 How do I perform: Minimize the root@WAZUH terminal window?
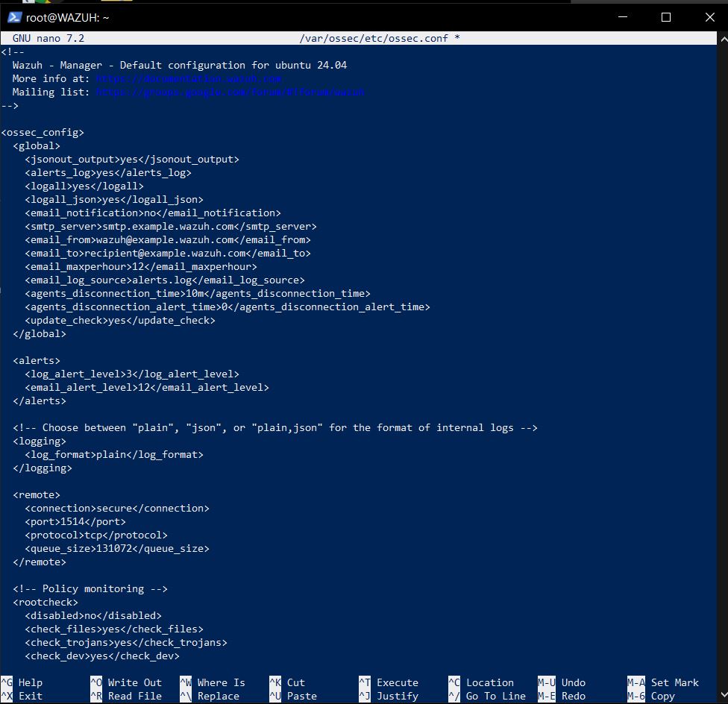coord(623,17)
